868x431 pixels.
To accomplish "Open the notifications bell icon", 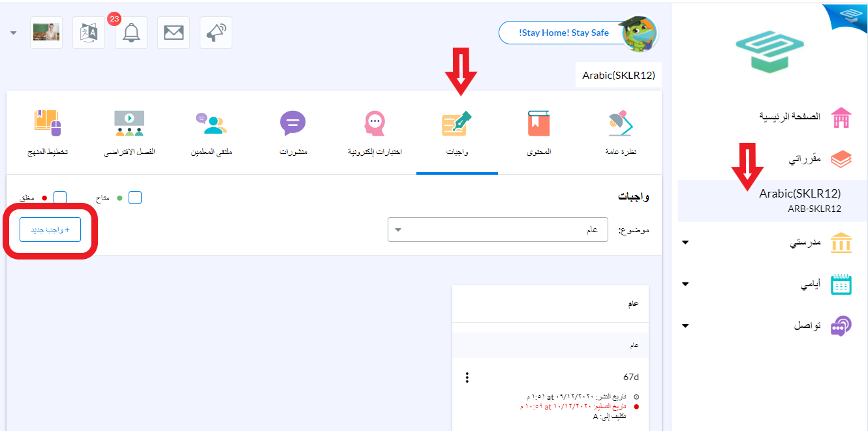I will (x=131, y=33).
